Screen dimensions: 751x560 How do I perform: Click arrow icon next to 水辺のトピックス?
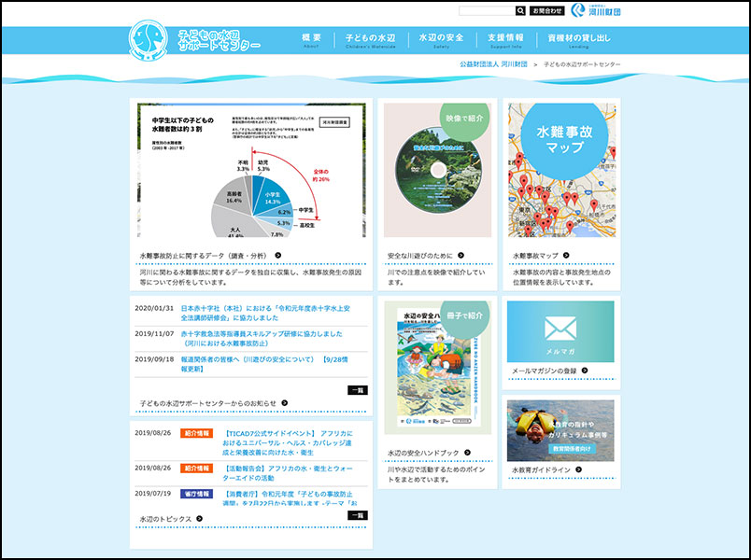(200, 519)
